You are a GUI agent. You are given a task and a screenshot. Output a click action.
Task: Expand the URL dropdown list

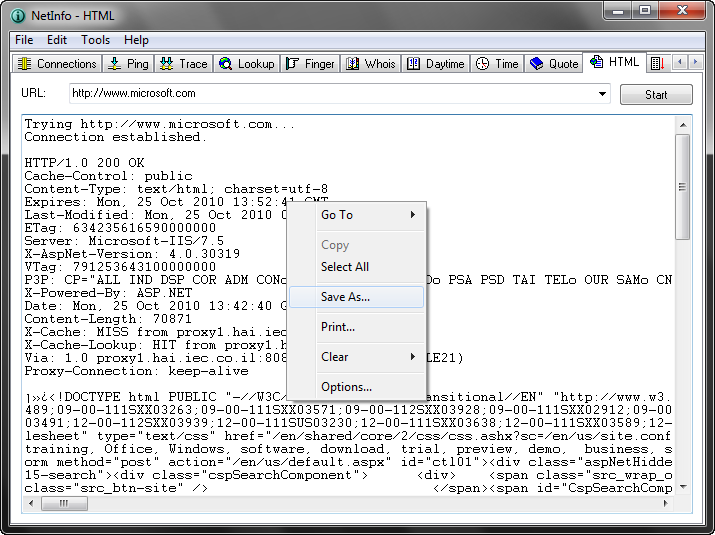(x=602, y=94)
